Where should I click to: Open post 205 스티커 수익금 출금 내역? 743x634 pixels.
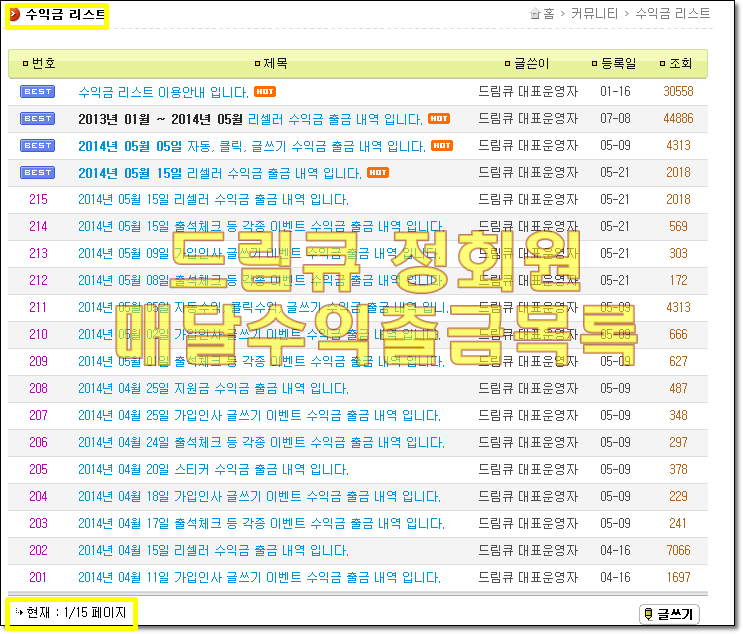(213, 470)
